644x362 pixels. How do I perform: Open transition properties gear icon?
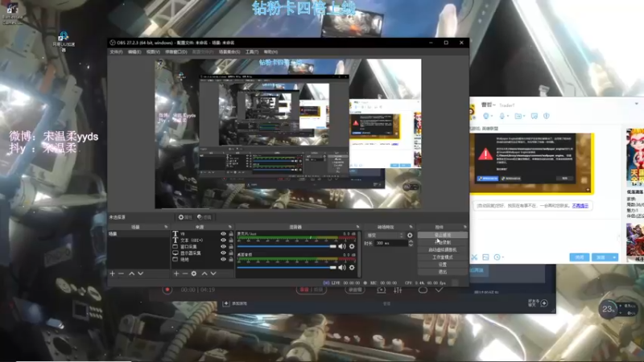[410, 235]
